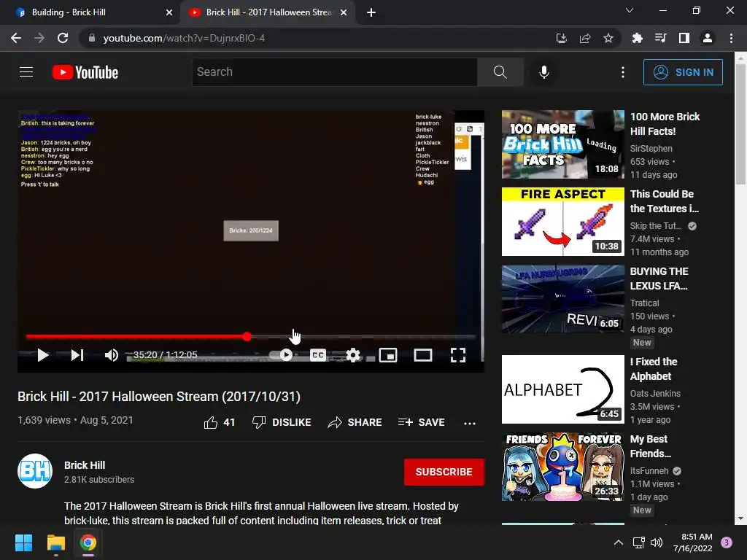Open File Explorer from the taskbar
Viewport: 747px width, 560px height.
(55, 542)
